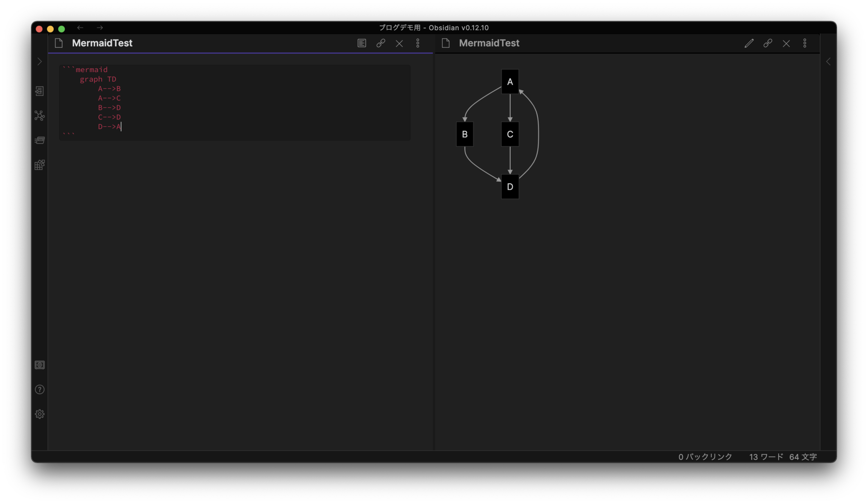Switch the preview pane to edit mode with pencil icon
The width and height of the screenshot is (868, 504).
(x=748, y=43)
